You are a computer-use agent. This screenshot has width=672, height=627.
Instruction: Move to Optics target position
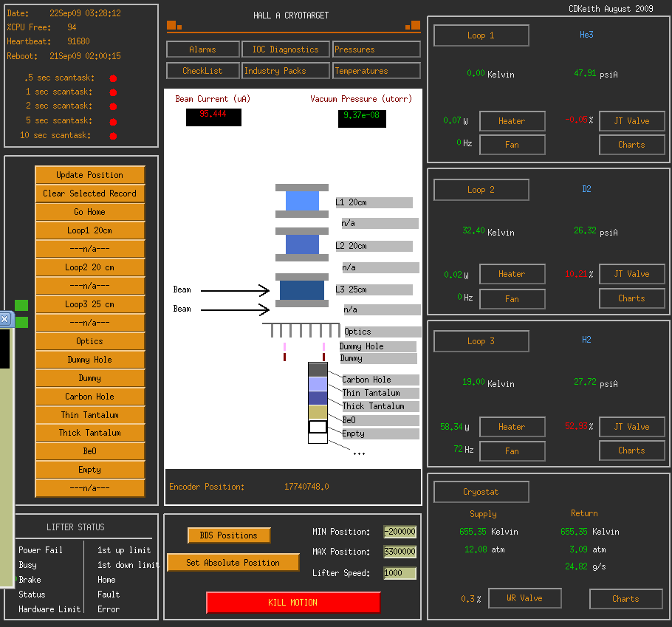coord(90,340)
